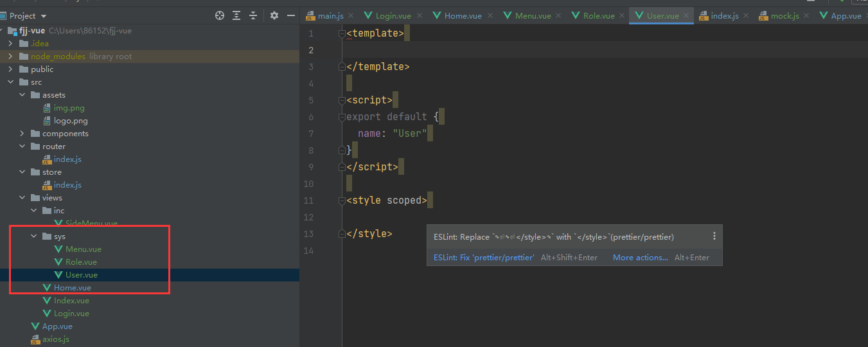868x347 pixels.
Task: Click the Expand All icon in Project panel
Action: [x=236, y=15]
